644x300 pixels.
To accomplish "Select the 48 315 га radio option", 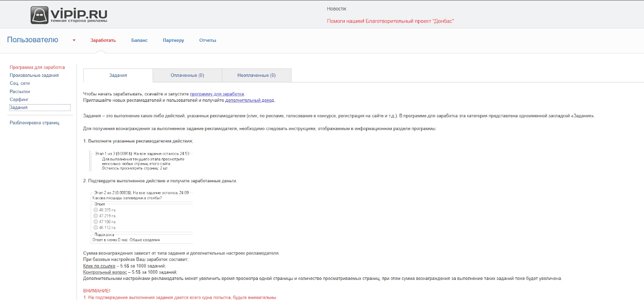I will coord(96,210).
